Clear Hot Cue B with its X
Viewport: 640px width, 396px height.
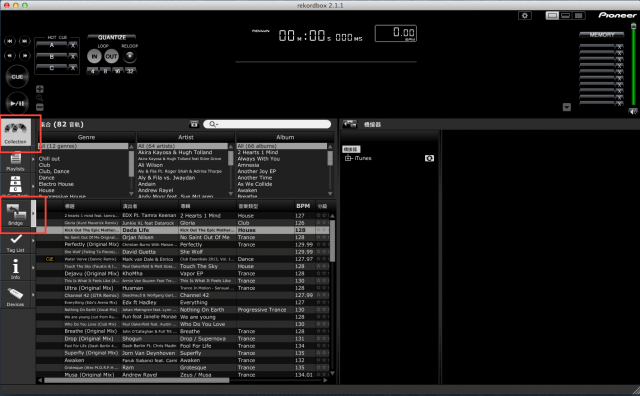(x=73, y=56)
